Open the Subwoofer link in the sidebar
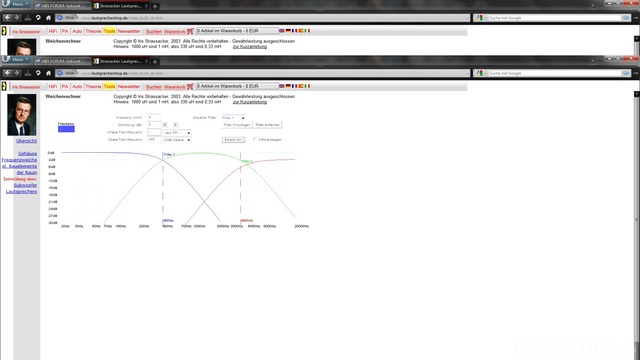Viewport: 640px width, 360px height. [25, 185]
